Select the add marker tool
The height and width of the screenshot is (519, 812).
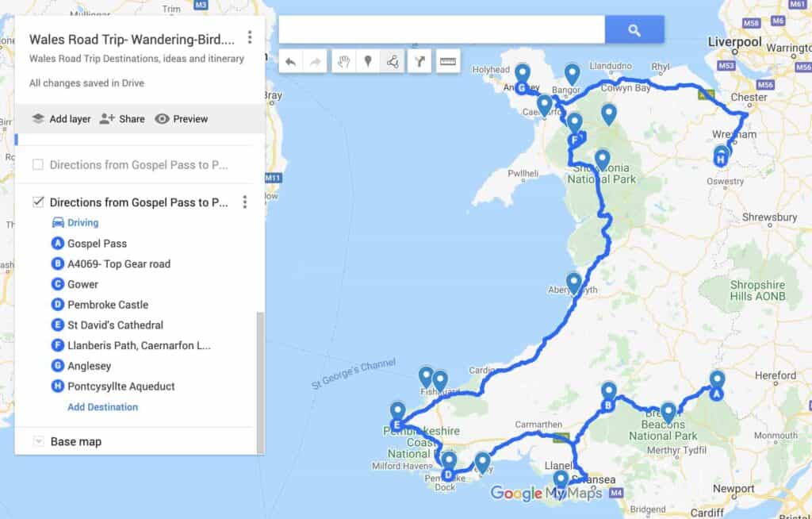coord(368,62)
